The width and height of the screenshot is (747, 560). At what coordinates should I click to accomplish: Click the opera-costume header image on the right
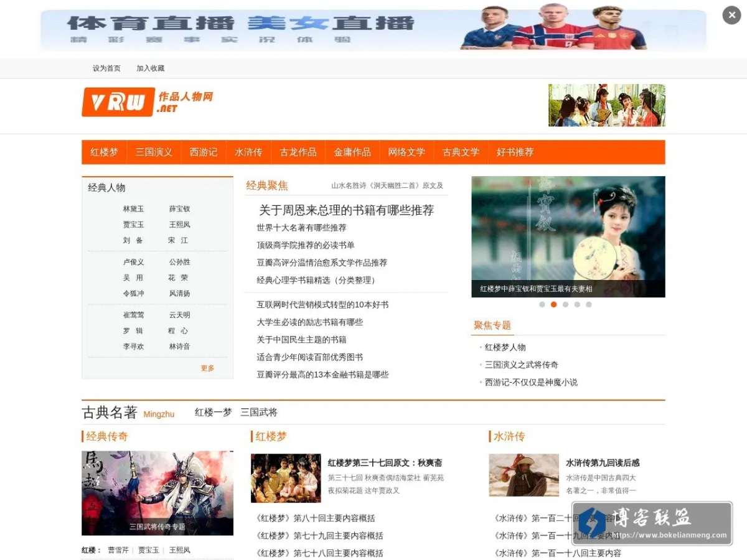[x=607, y=105]
